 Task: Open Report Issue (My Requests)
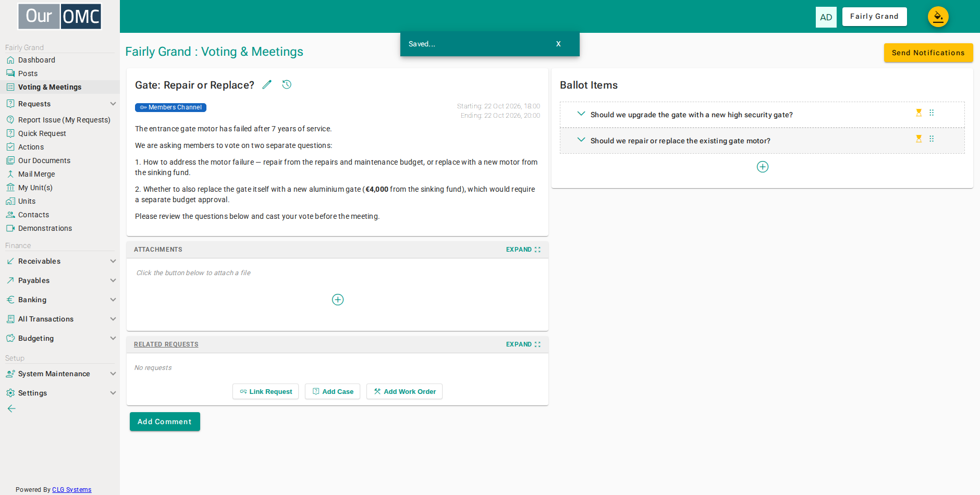tap(64, 120)
